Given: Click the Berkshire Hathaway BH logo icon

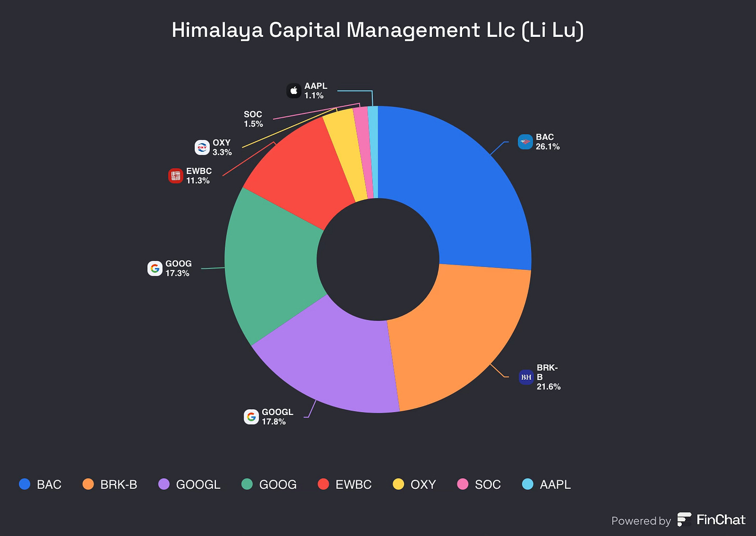Looking at the screenshot, I should point(526,377).
